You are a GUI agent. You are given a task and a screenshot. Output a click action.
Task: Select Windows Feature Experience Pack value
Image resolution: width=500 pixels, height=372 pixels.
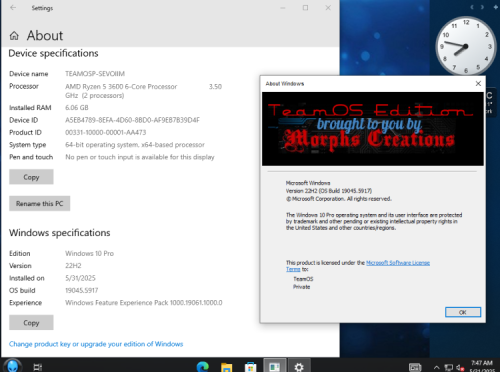pyautogui.click(x=144, y=303)
